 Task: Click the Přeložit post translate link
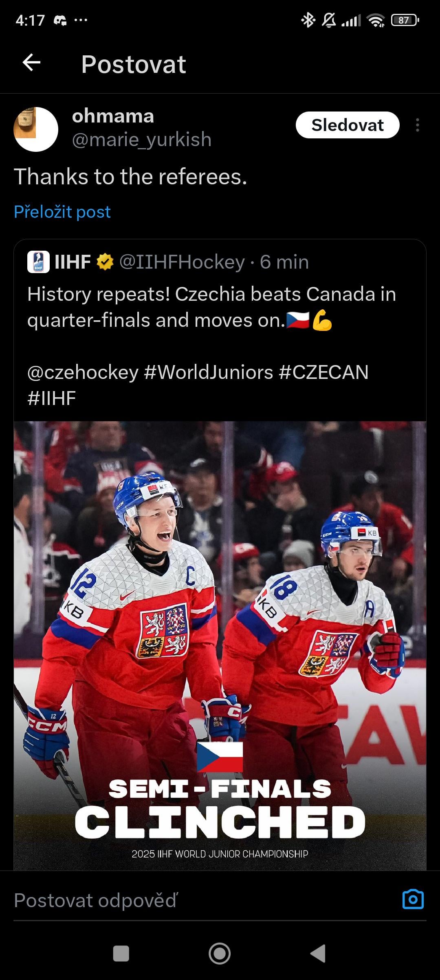point(62,212)
